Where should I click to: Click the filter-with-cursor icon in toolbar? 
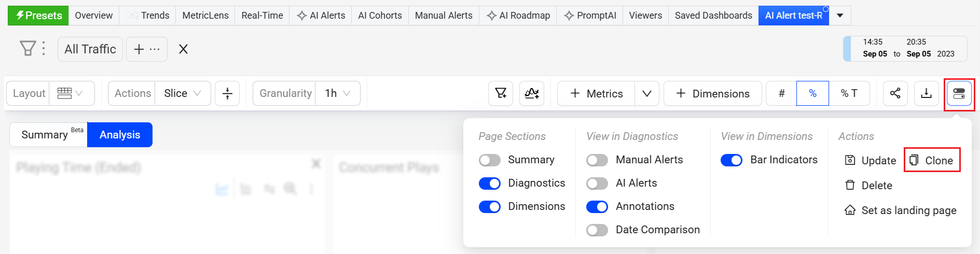tap(501, 93)
